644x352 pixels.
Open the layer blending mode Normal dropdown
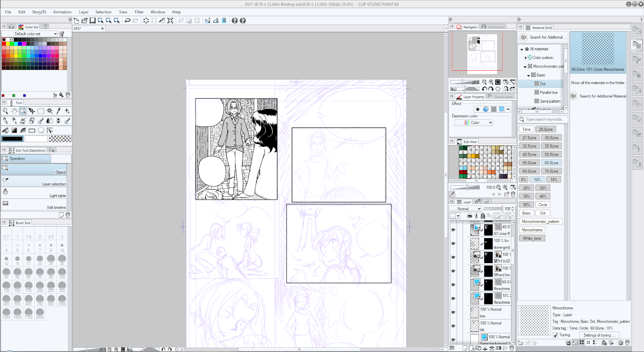pos(465,209)
